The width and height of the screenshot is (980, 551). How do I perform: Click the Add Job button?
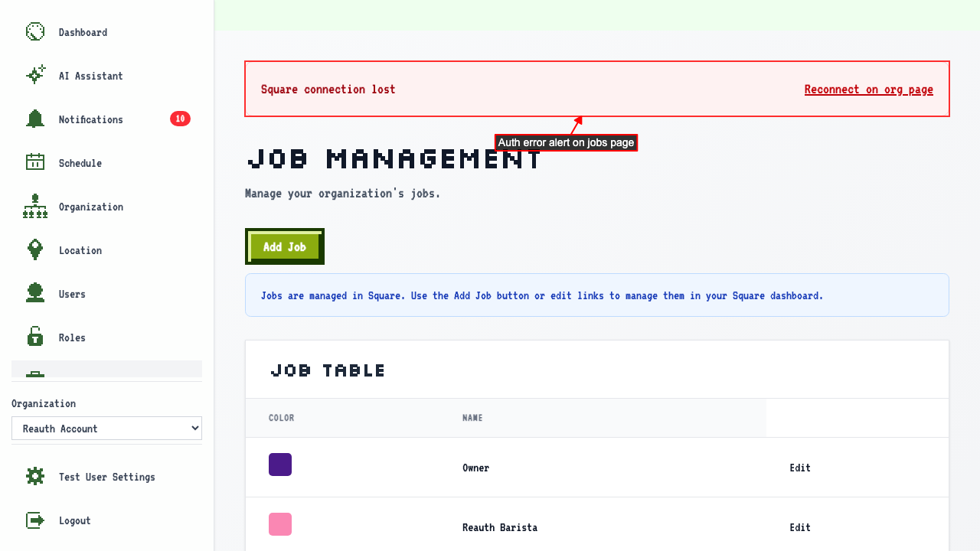pyautogui.click(x=285, y=246)
